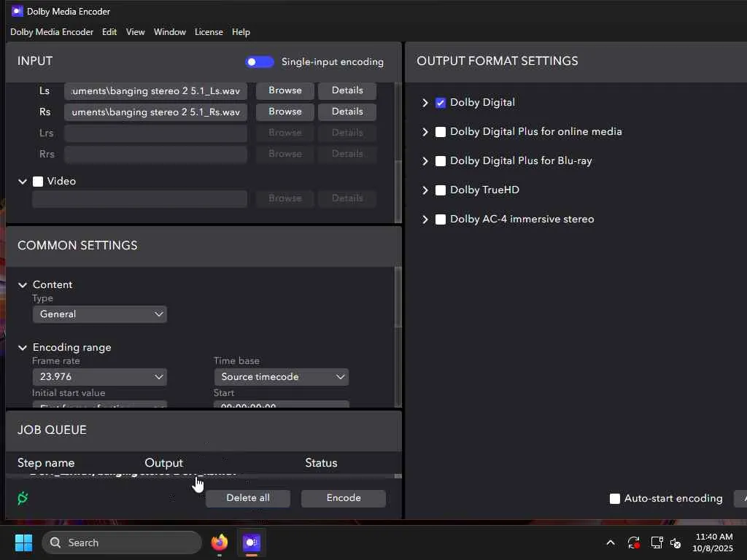Collapse the Content section

[23, 285]
